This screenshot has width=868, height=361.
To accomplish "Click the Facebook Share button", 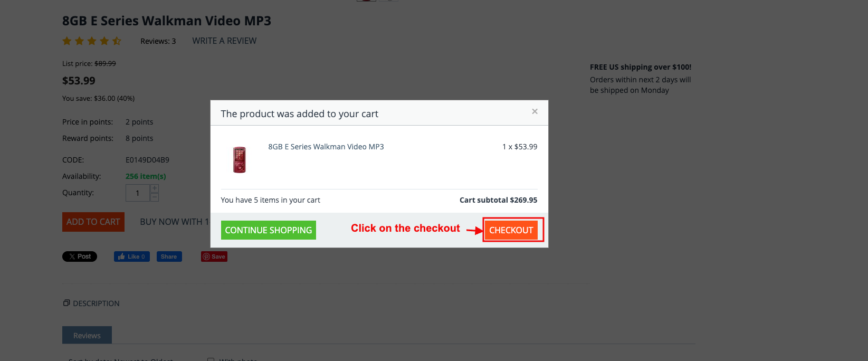I will coord(169,256).
